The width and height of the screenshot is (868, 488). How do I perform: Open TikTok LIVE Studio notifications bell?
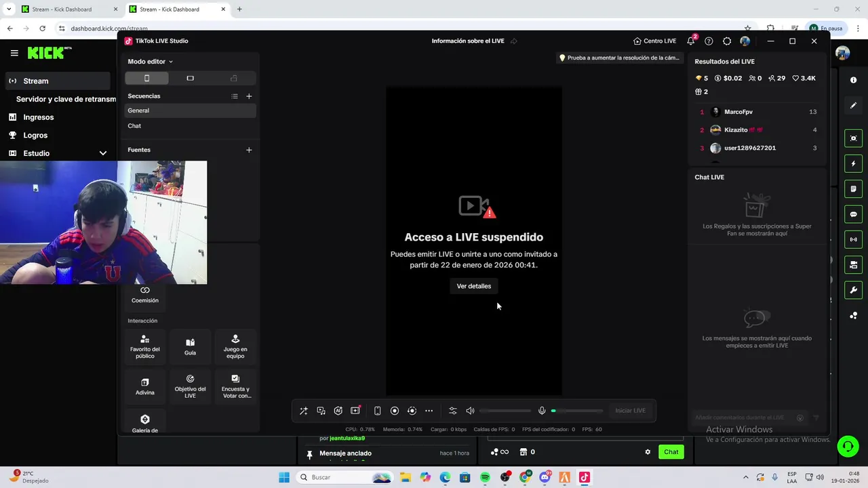click(x=691, y=41)
